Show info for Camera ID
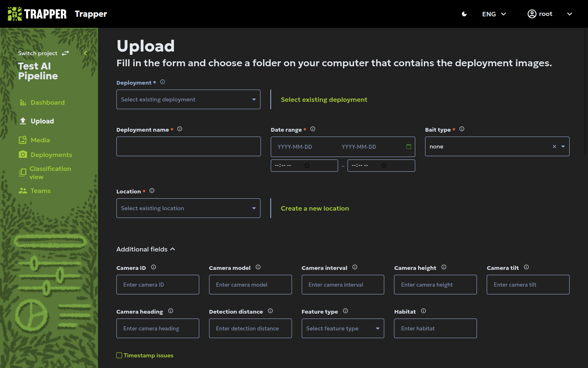 click(x=154, y=267)
